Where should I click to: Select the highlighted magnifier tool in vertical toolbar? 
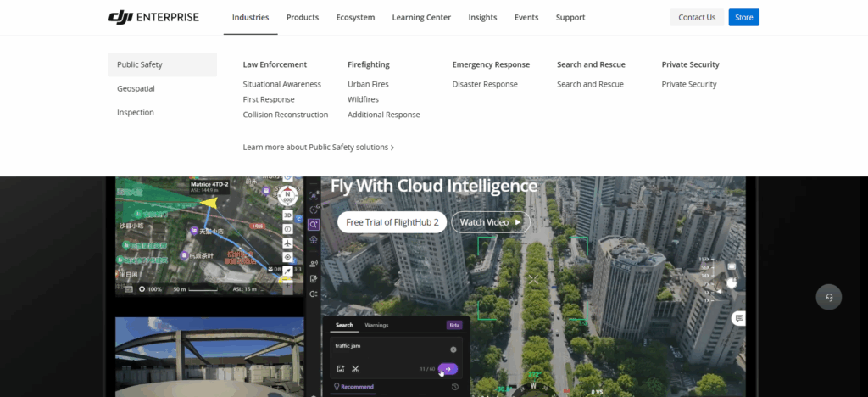(314, 225)
